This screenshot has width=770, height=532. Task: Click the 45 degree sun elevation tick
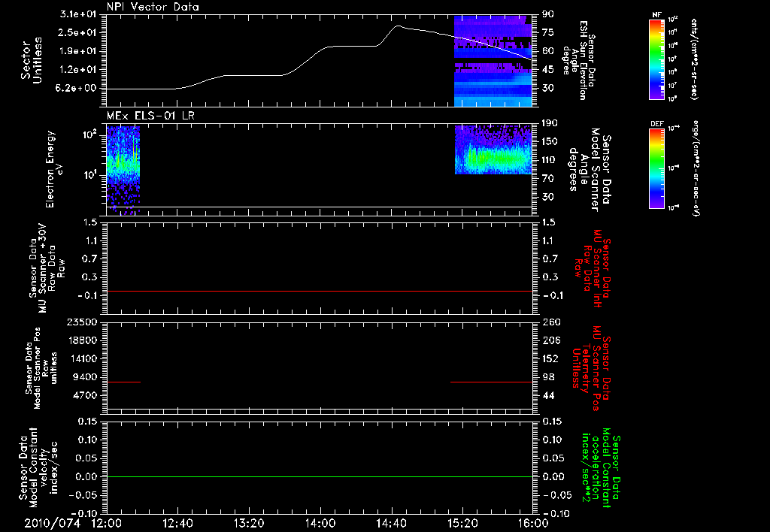(x=548, y=70)
